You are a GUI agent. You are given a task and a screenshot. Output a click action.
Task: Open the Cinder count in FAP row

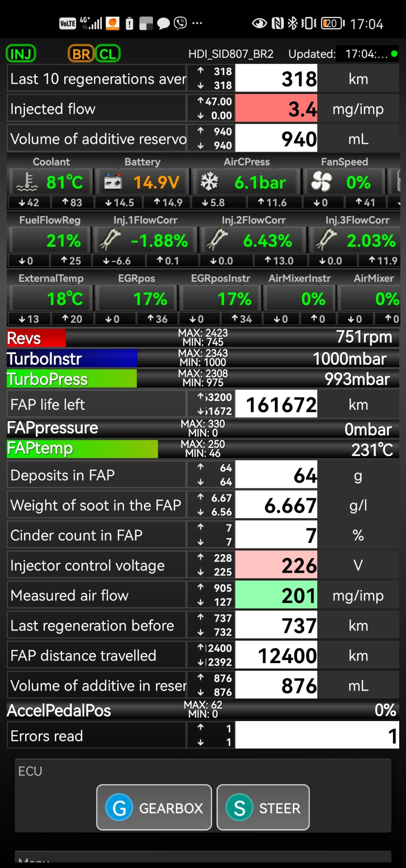[203, 535]
